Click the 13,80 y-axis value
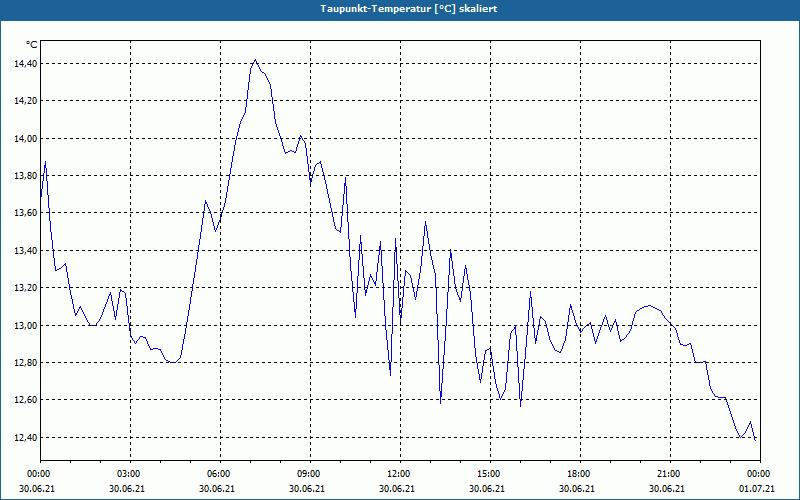The width and height of the screenshot is (800, 500). click(25, 176)
